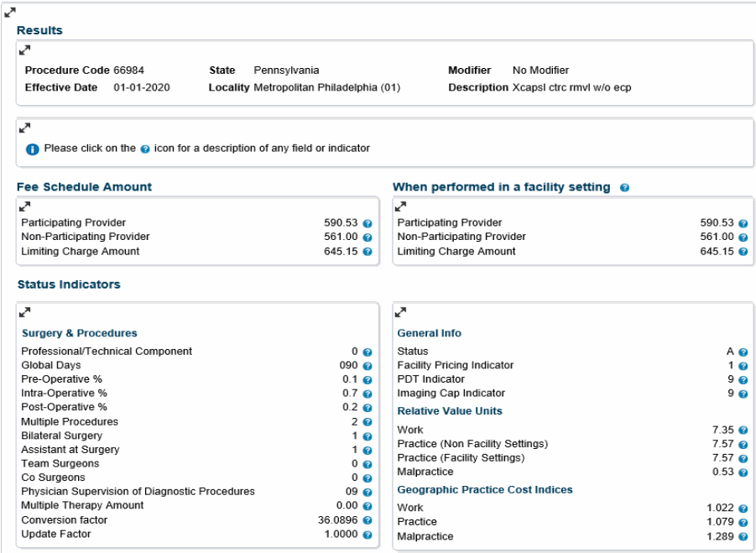
Task: Open help for the Status indicator A
Action: tap(743, 351)
